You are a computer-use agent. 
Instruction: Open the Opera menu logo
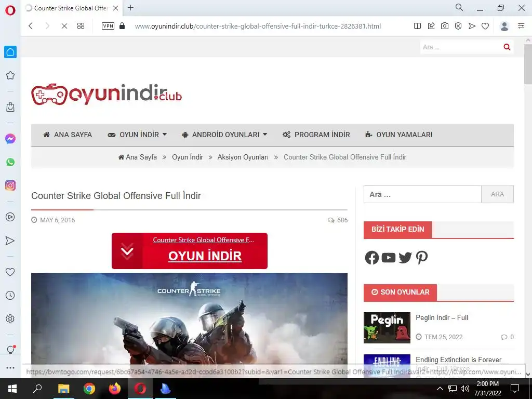coord(10,10)
